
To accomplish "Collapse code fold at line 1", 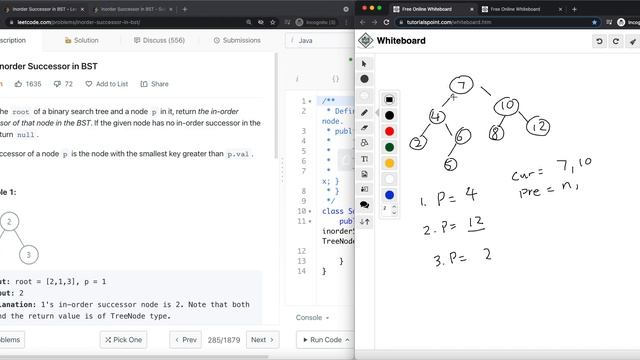I will 310,101.
